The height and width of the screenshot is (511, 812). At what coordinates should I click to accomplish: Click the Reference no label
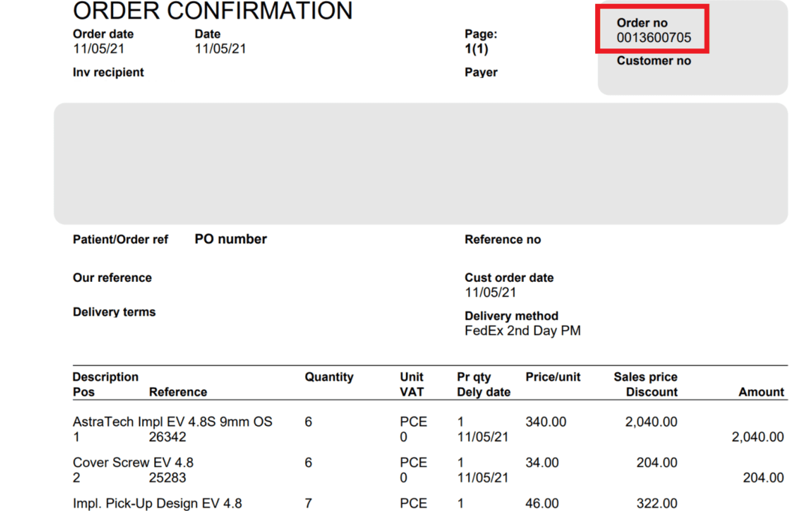502,239
